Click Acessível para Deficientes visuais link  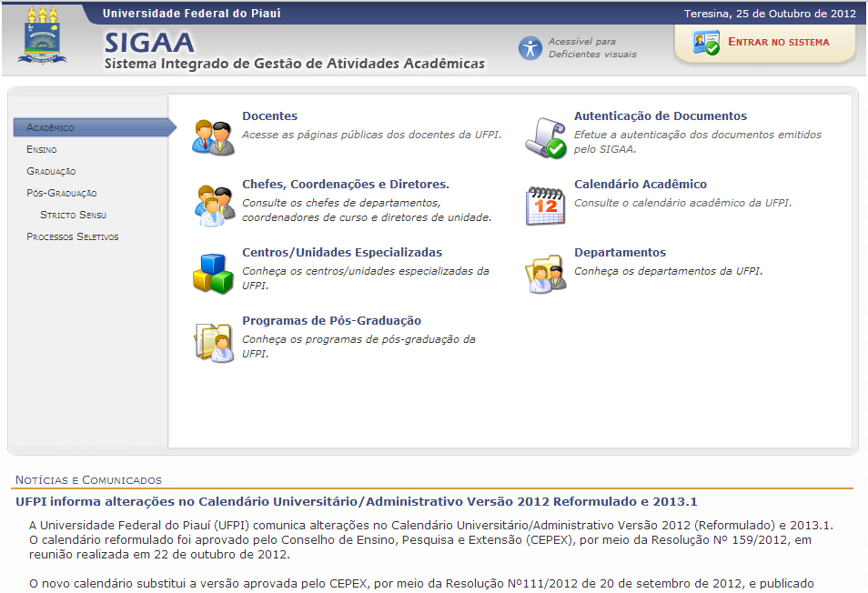pos(592,47)
